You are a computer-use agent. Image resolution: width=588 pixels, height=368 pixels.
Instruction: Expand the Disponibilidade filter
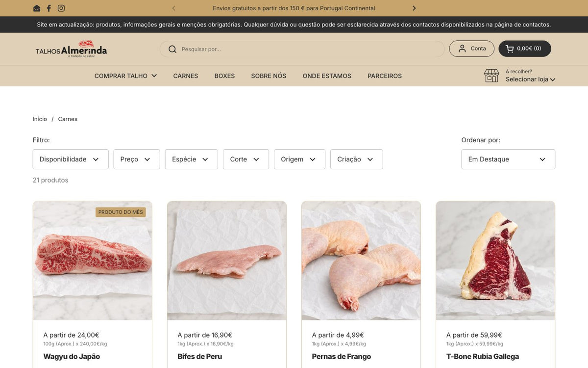pos(71,159)
